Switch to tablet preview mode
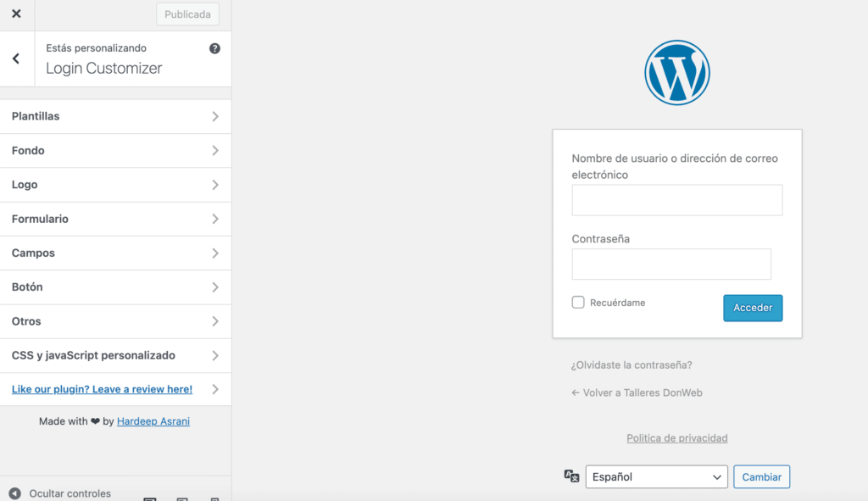This screenshot has width=868, height=501. (183, 498)
